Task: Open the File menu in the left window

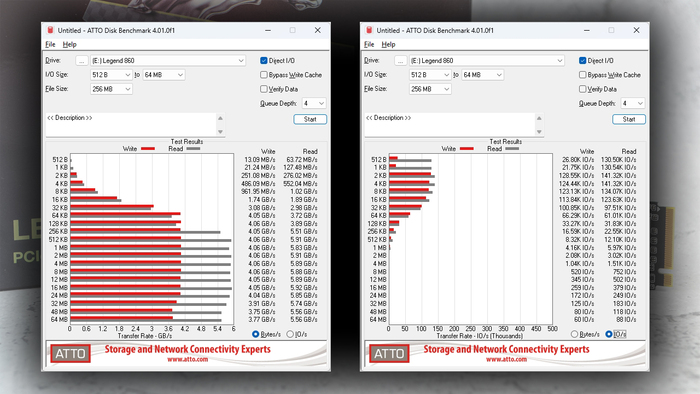Action: 50,44
